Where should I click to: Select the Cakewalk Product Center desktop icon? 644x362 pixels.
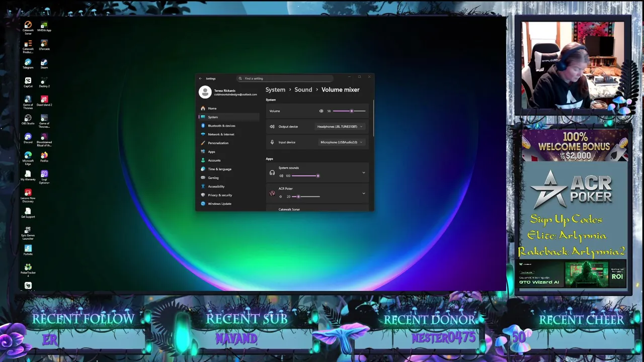(x=28, y=46)
